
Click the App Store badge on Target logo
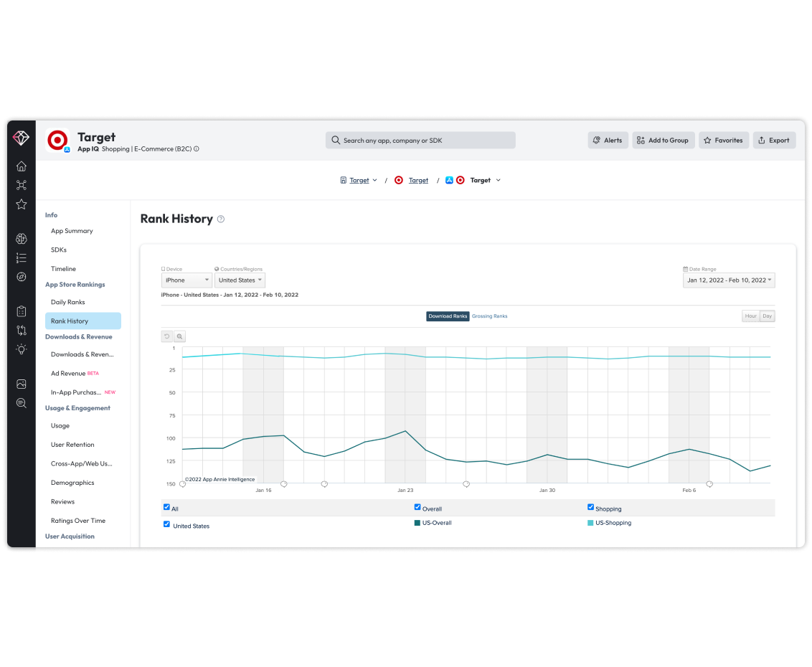pos(67,150)
